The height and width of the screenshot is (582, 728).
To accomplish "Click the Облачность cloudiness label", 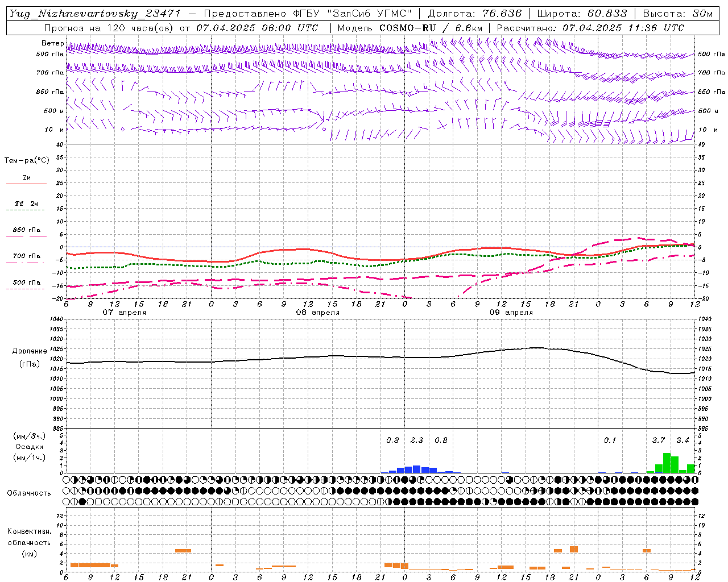I will coord(29,493).
